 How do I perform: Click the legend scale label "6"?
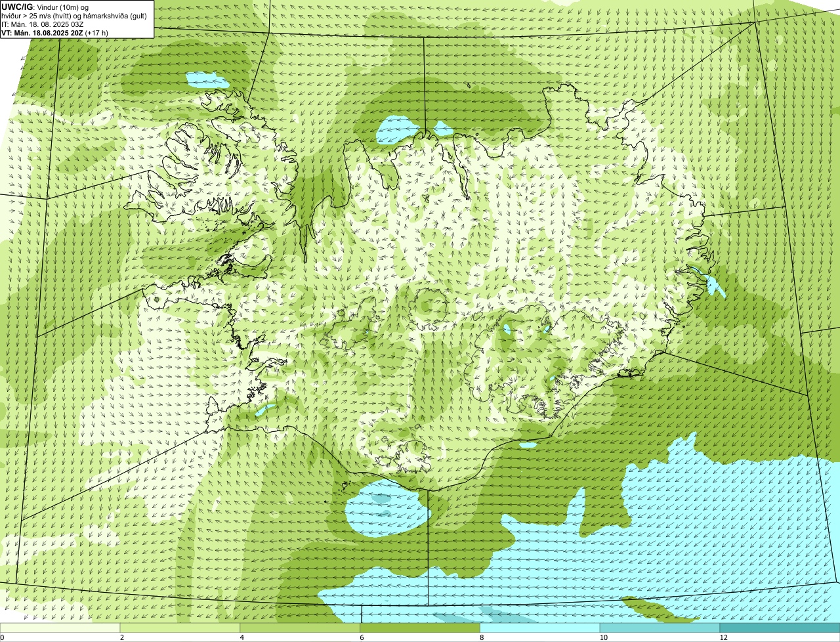(362, 637)
